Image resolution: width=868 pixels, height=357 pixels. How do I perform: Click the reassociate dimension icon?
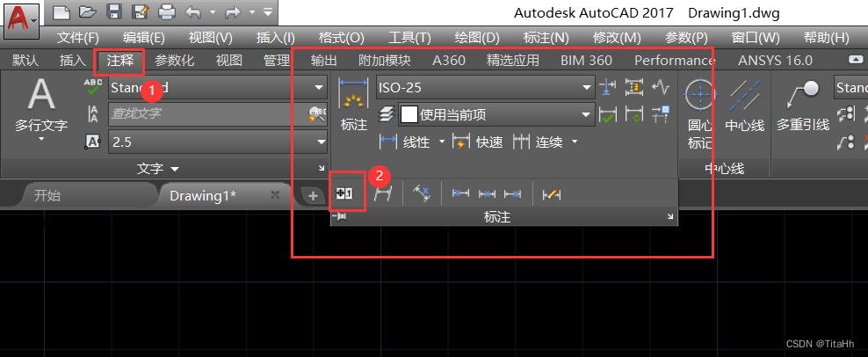point(661,114)
